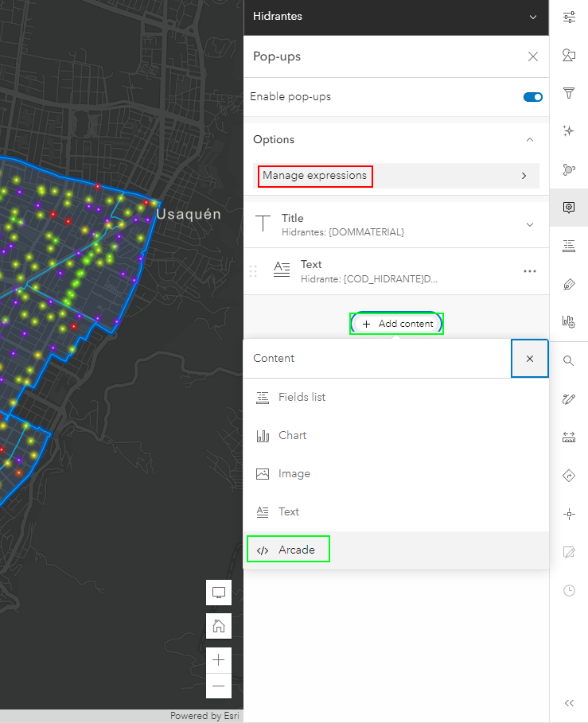Click the Add content button
This screenshot has height=723, width=588.
tap(397, 324)
